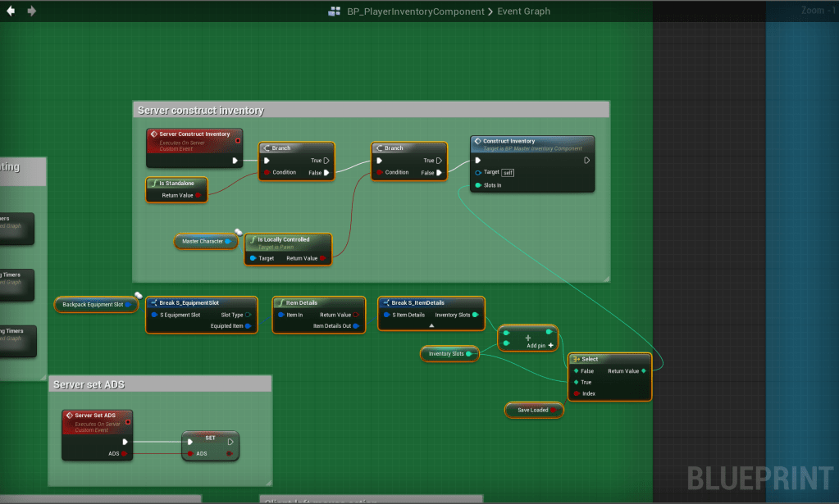This screenshot has width=839, height=504.
Task: Go forward with the right navigation arrow
Action: pyautogui.click(x=31, y=11)
